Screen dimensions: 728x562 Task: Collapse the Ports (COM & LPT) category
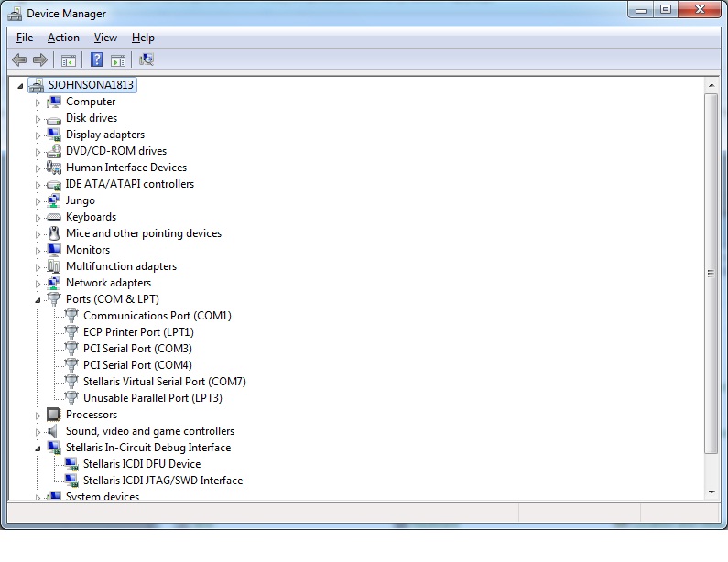tap(38, 300)
